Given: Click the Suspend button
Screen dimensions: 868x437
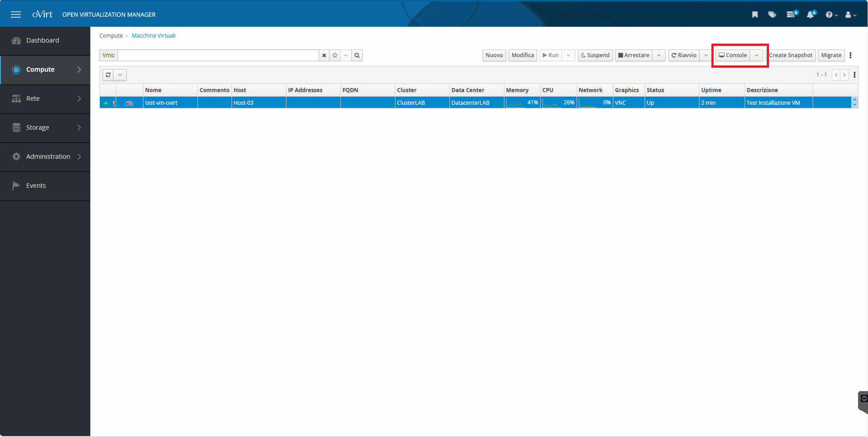Looking at the screenshot, I should (595, 55).
